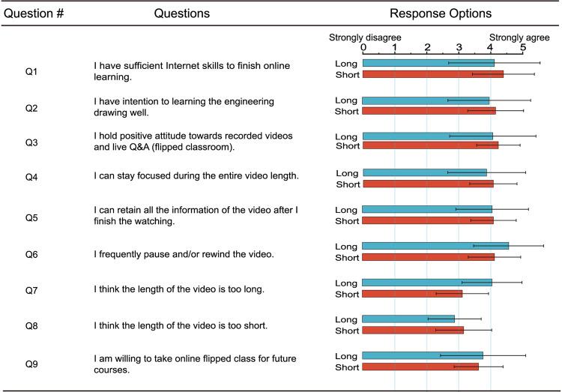Select the red Short bar for Q7
The height and width of the screenshot is (392, 562).
(411, 293)
